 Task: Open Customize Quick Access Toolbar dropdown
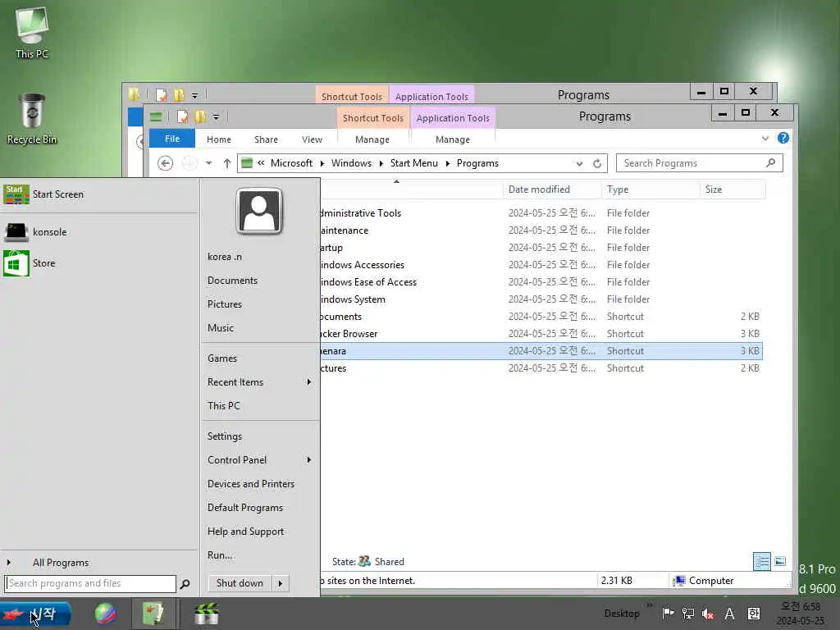click(x=216, y=116)
